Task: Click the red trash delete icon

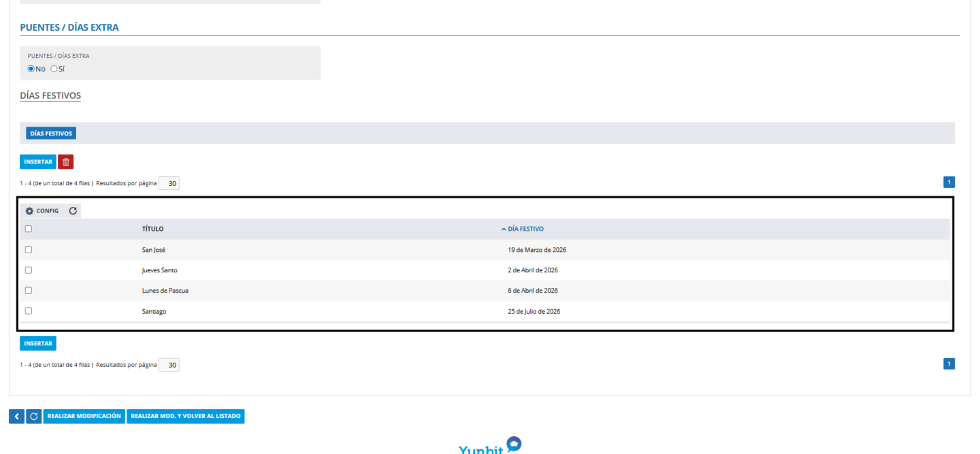Action: [66, 162]
